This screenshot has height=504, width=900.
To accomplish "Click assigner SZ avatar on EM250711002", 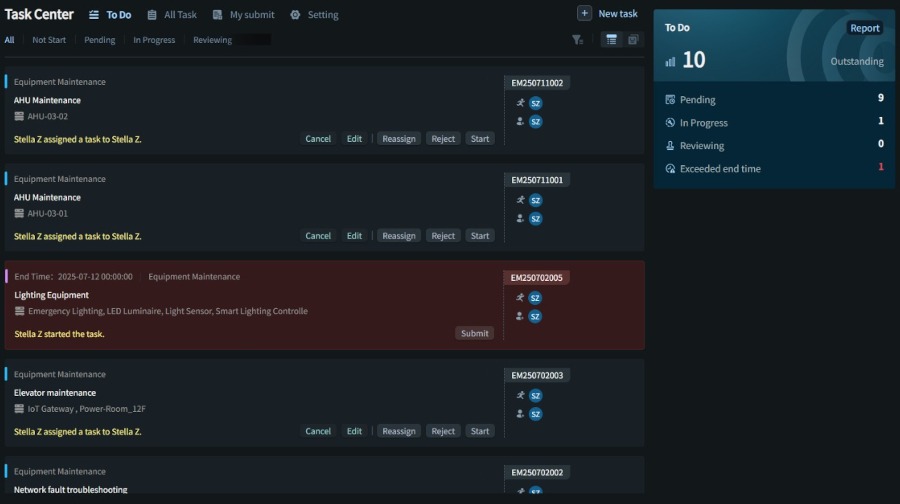I will (536, 103).
